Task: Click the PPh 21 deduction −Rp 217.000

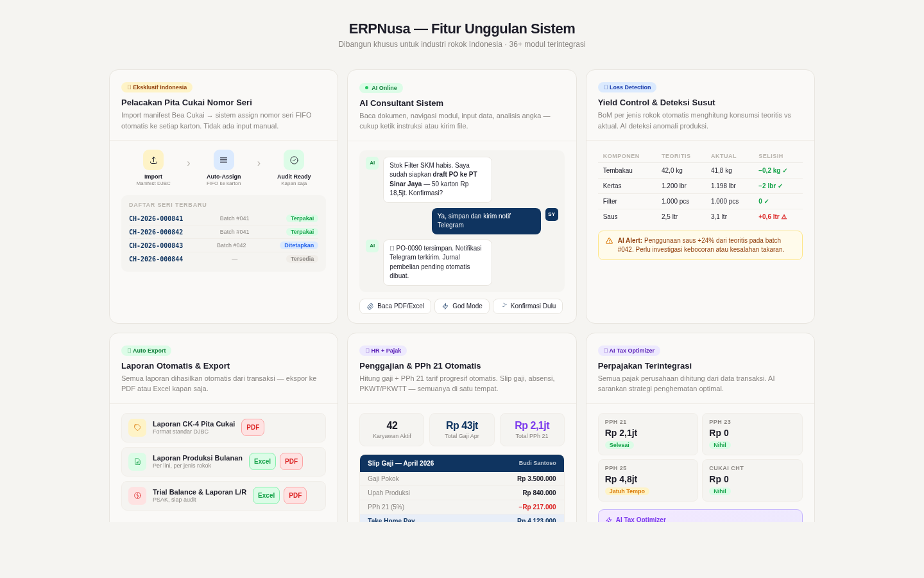Action: [537, 507]
